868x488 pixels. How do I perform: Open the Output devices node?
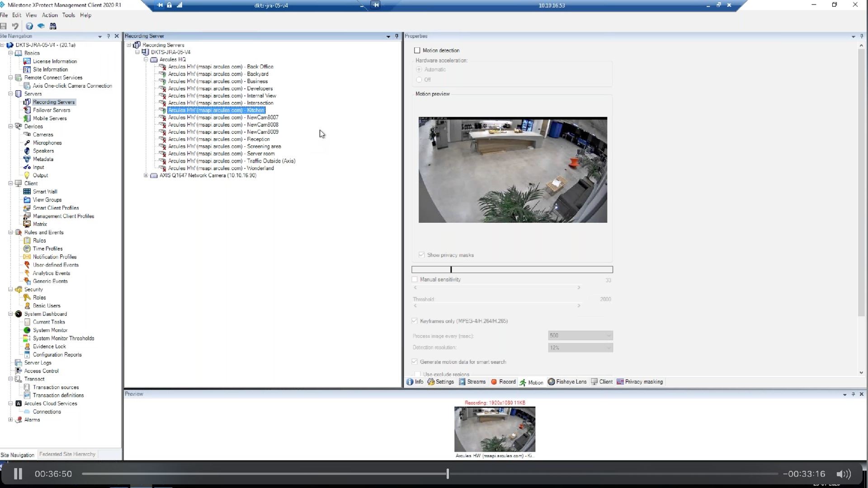click(40, 175)
